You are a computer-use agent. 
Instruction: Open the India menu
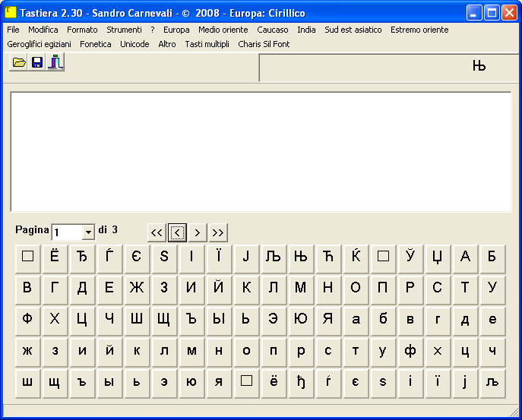306,30
